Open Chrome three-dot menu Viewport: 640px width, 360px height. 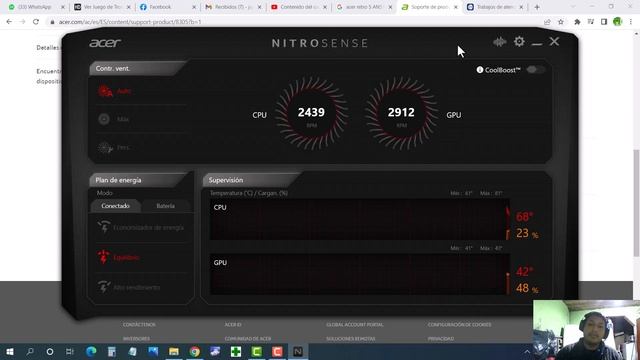[x=631, y=22]
